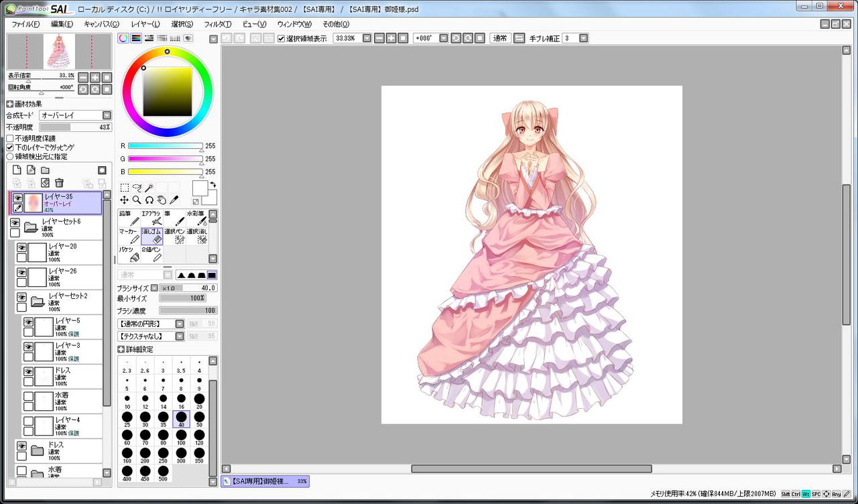Select the エアブラシ airbrush tool
The image size is (858, 504).
click(x=152, y=218)
